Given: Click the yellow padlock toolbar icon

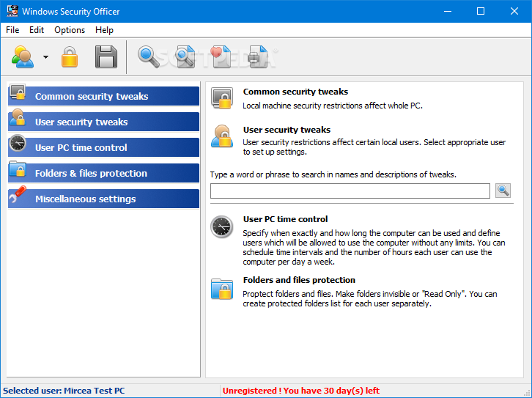Looking at the screenshot, I should pos(70,56).
